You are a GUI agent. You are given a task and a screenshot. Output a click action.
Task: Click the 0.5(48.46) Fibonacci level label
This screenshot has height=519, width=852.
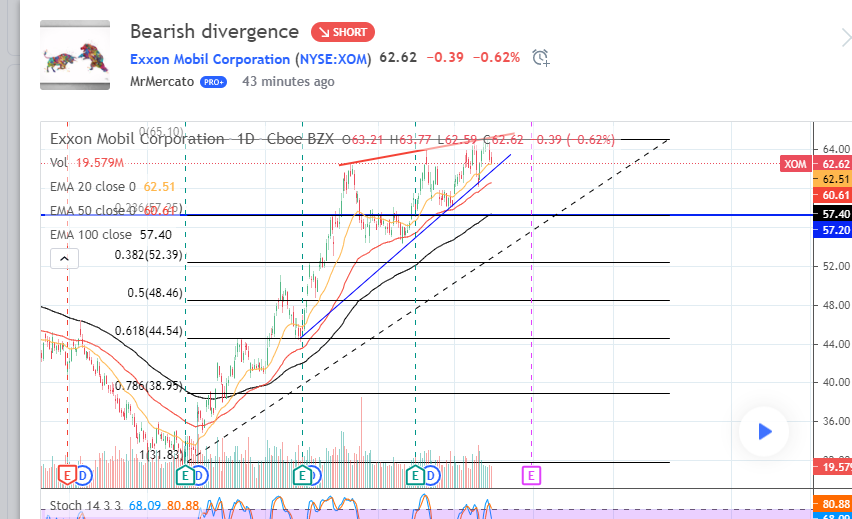[x=155, y=292]
